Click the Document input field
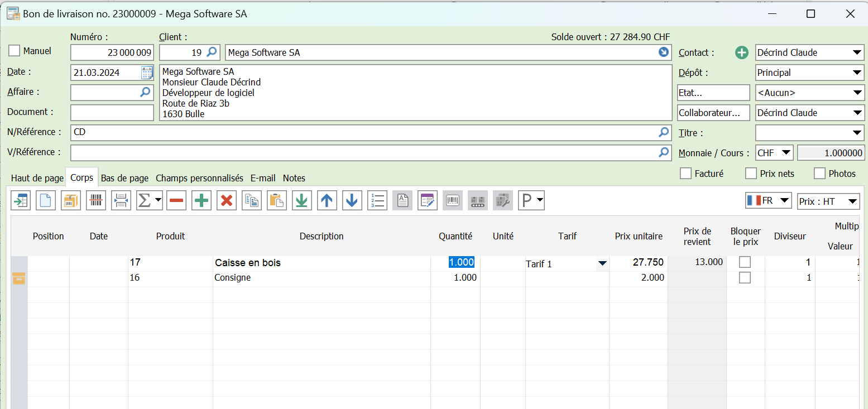The height and width of the screenshot is (409, 868). 112,113
